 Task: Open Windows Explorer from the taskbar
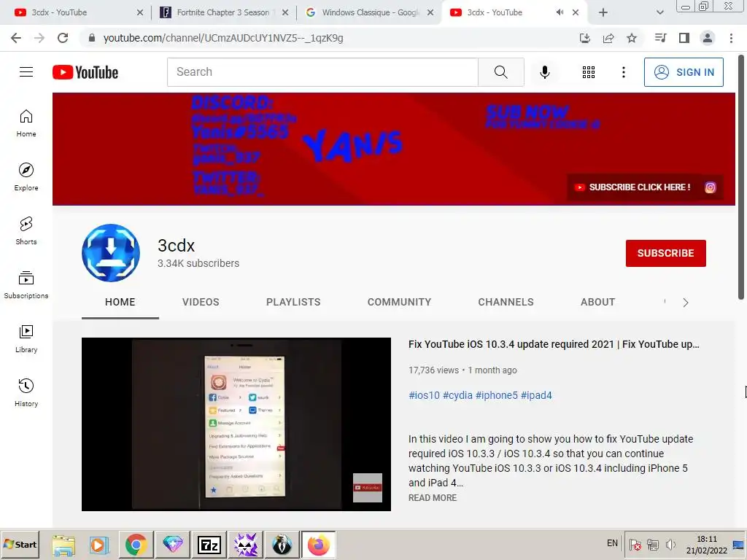pos(63,545)
